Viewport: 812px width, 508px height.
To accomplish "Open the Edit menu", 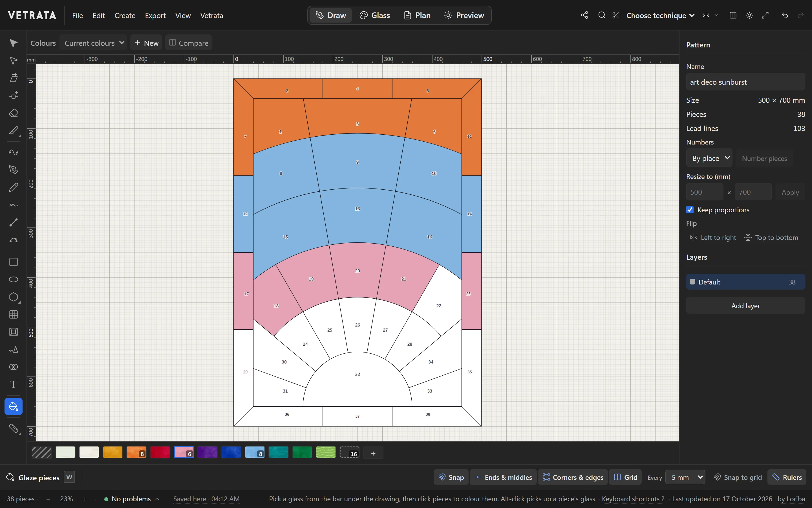I will 99,16.
